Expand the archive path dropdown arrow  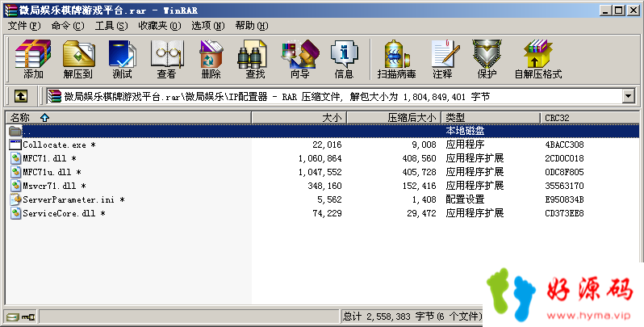(628, 97)
